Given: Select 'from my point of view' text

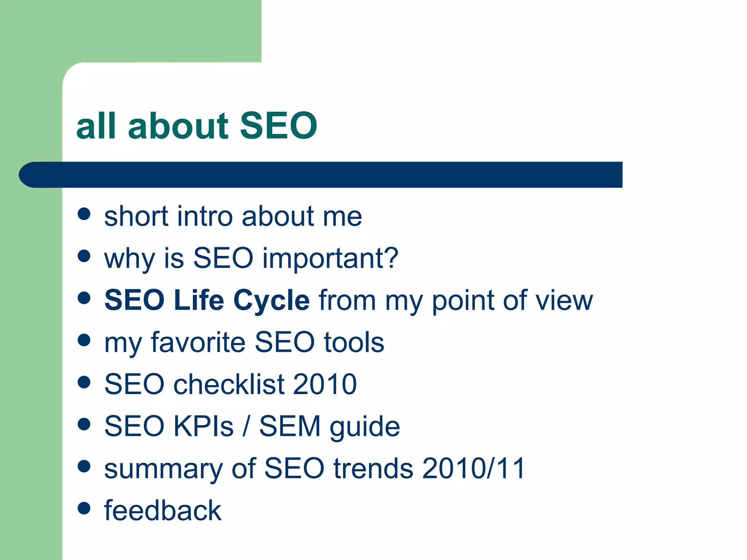Looking at the screenshot, I should (x=456, y=301).
